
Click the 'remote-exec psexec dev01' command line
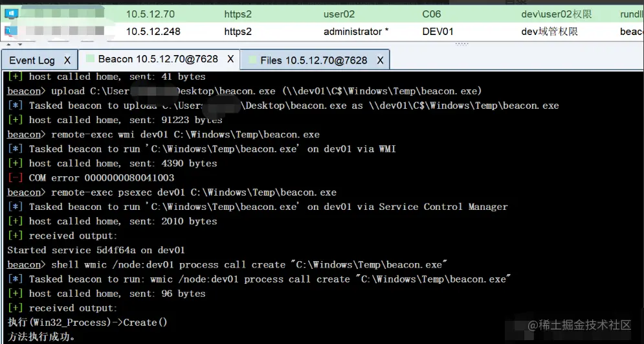coord(172,192)
